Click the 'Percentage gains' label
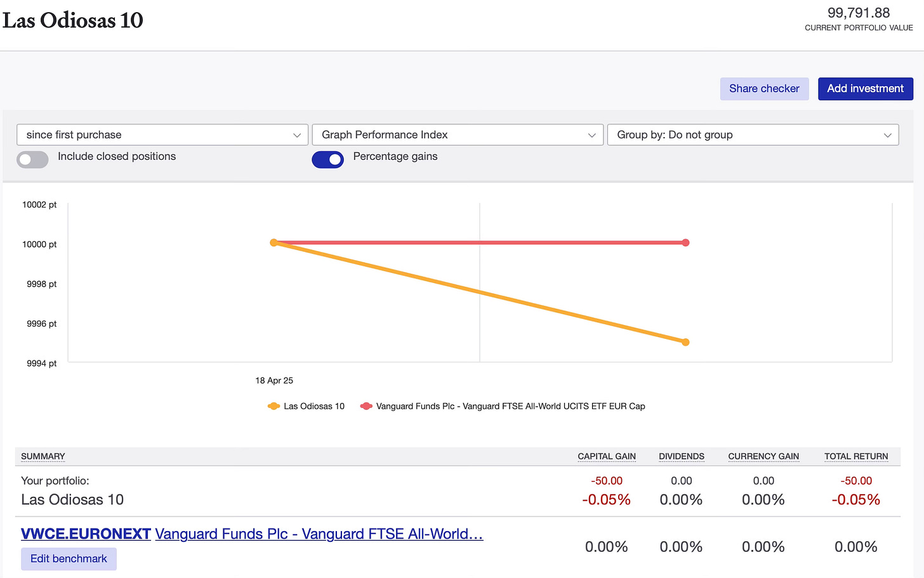The width and height of the screenshot is (924, 578). coord(395,156)
